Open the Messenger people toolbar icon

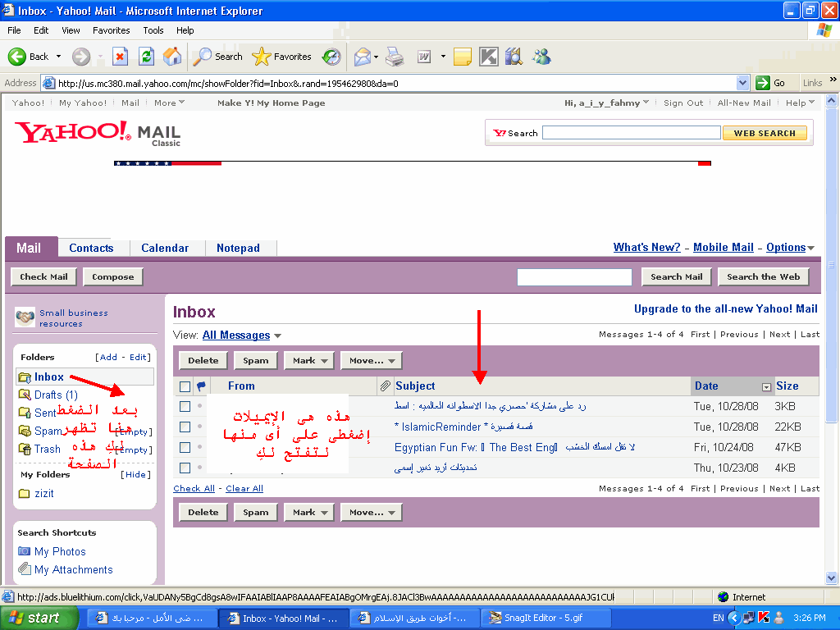coord(541,57)
